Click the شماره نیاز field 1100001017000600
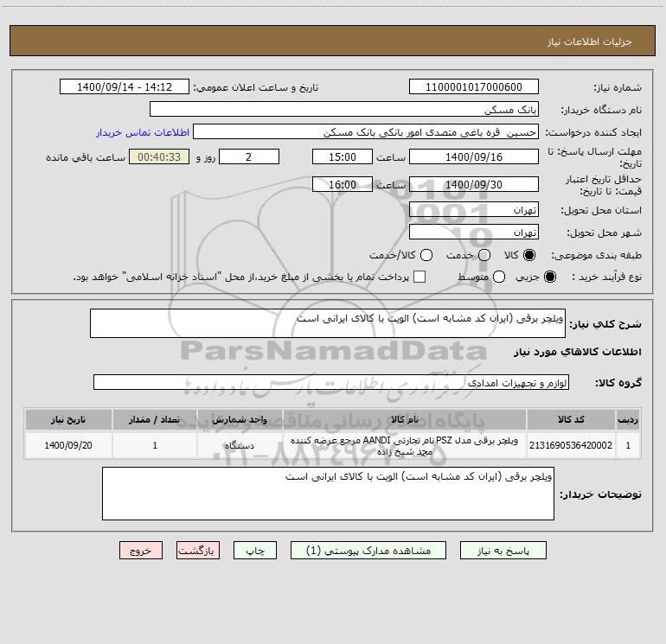The image size is (666, 644). pyautogui.click(x=474, y=86)
